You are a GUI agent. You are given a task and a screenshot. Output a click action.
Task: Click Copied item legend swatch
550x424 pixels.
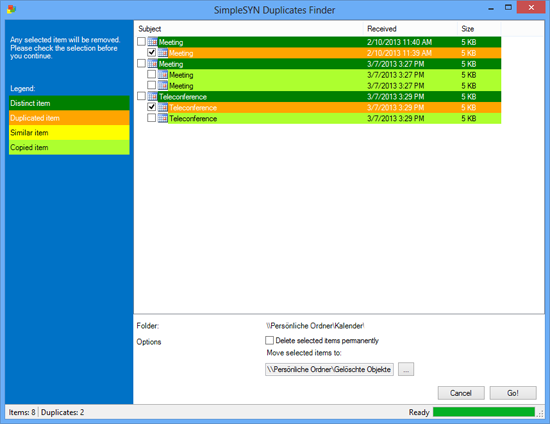tap(69, 147)
